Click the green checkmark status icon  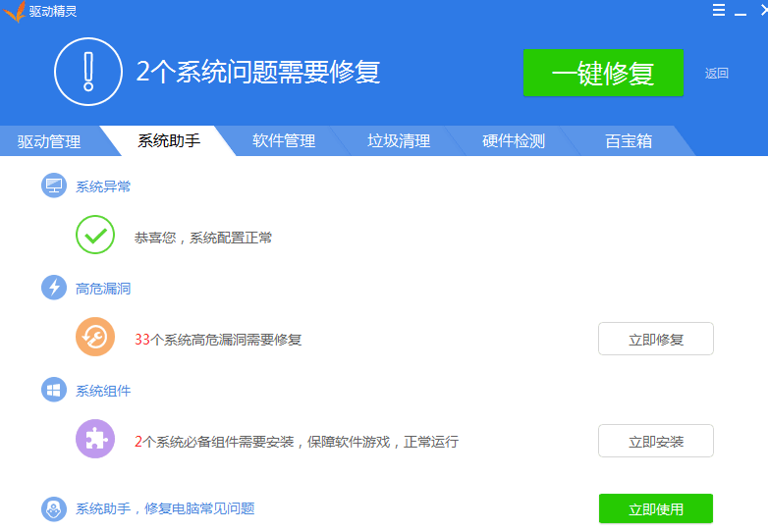pyautogui.click(x=95, y=237)
